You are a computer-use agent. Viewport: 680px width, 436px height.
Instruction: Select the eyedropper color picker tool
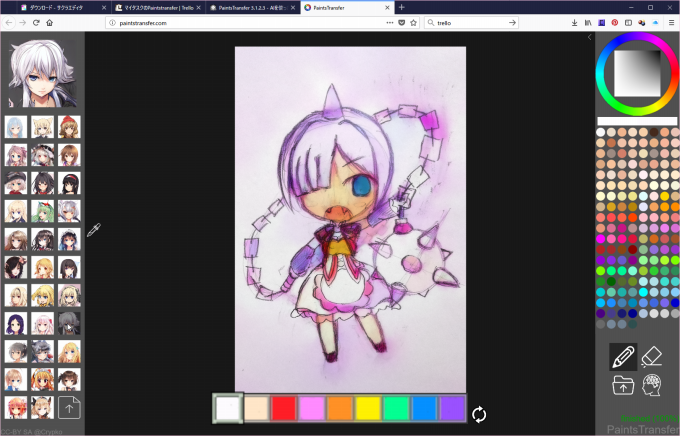coord(94,230)
